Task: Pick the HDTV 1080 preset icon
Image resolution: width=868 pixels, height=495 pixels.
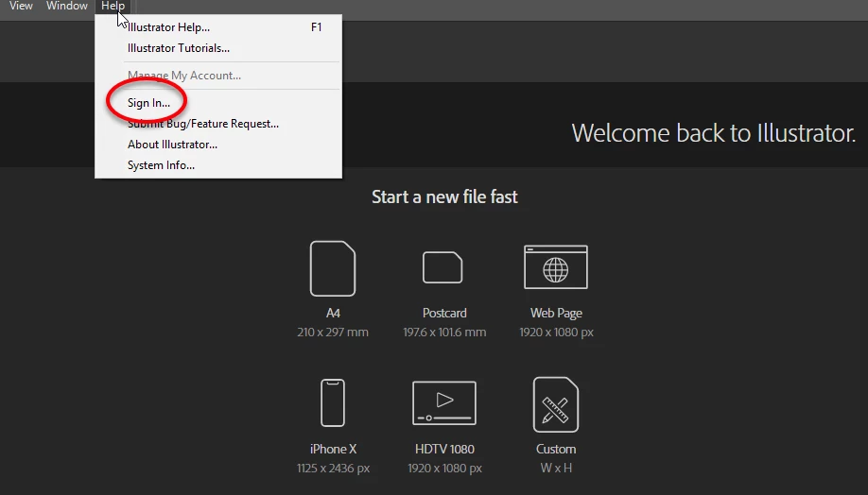Action: click(x=444, y=403)
